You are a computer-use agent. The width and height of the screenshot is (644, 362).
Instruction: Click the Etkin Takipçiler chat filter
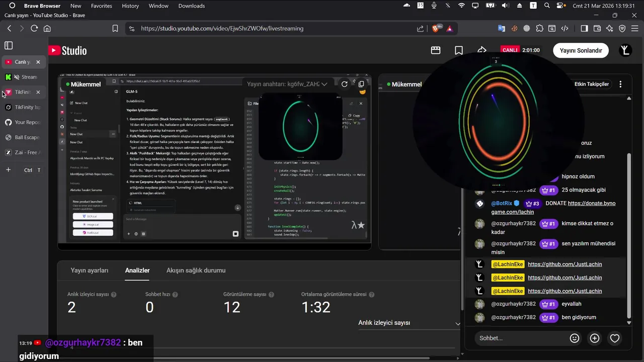tap(592, 84)
